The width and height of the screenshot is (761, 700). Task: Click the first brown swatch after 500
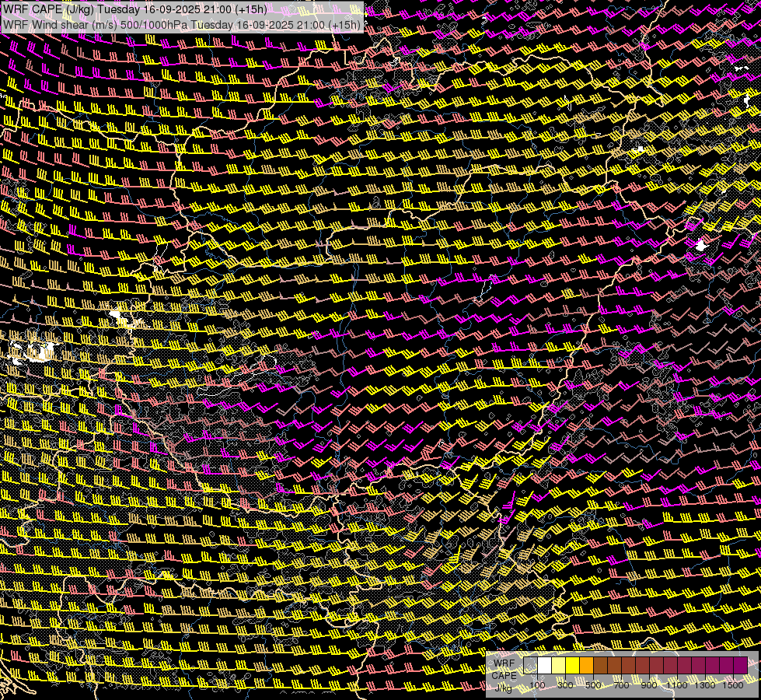(x=600, y=665)
